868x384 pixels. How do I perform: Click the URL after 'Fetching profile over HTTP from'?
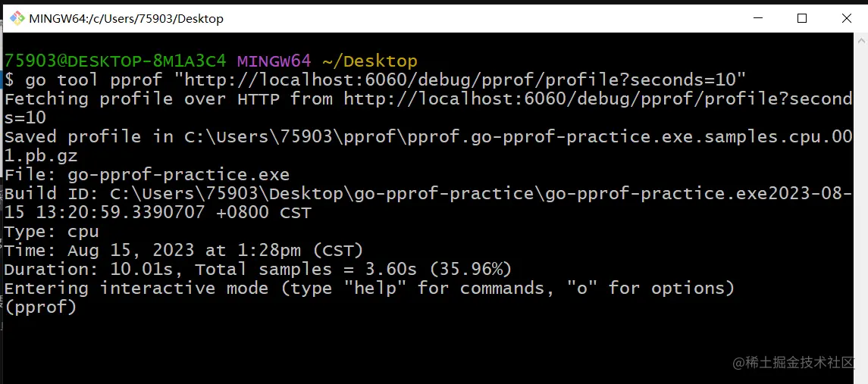point(597,98)
